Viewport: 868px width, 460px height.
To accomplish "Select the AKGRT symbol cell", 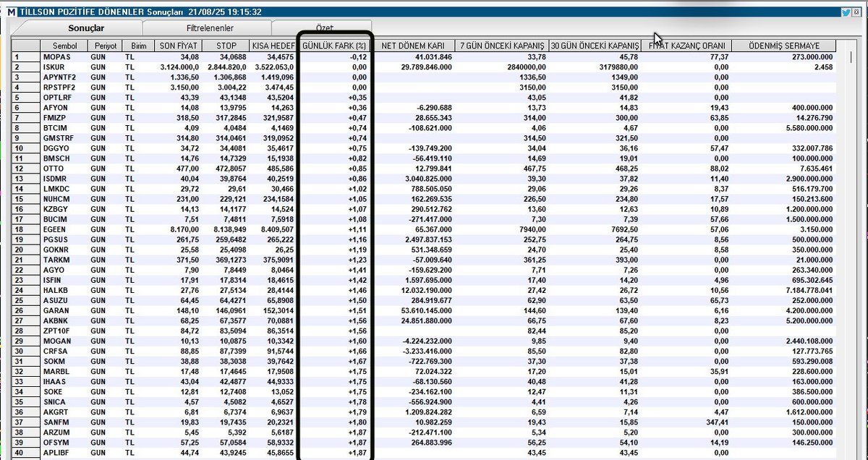I will coord(55,412).
